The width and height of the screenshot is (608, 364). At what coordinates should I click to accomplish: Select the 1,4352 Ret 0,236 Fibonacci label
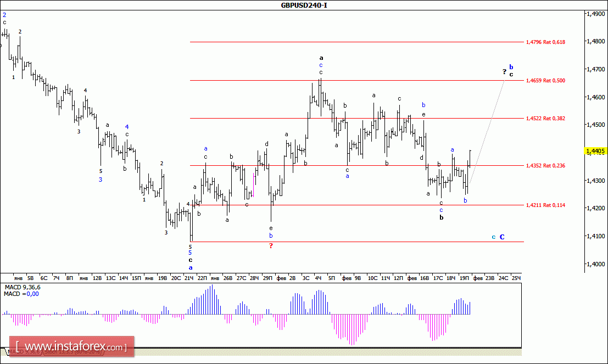545,165
